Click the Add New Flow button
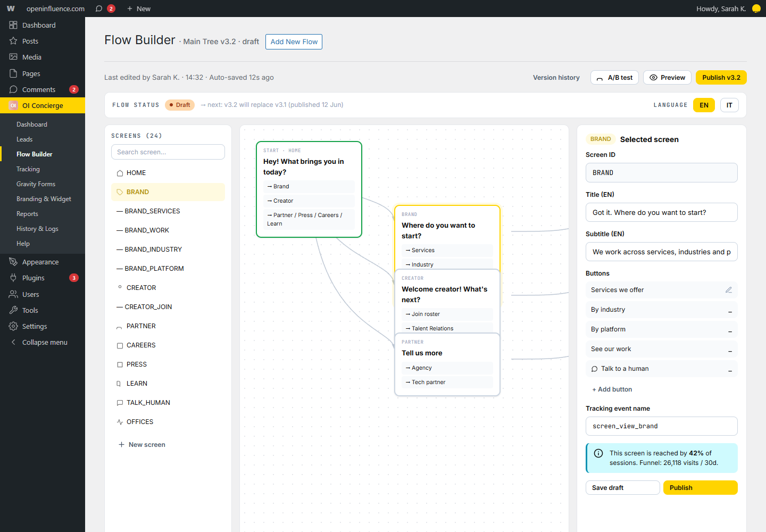Viewport: 766px width, 532px height. coord(294,41)
